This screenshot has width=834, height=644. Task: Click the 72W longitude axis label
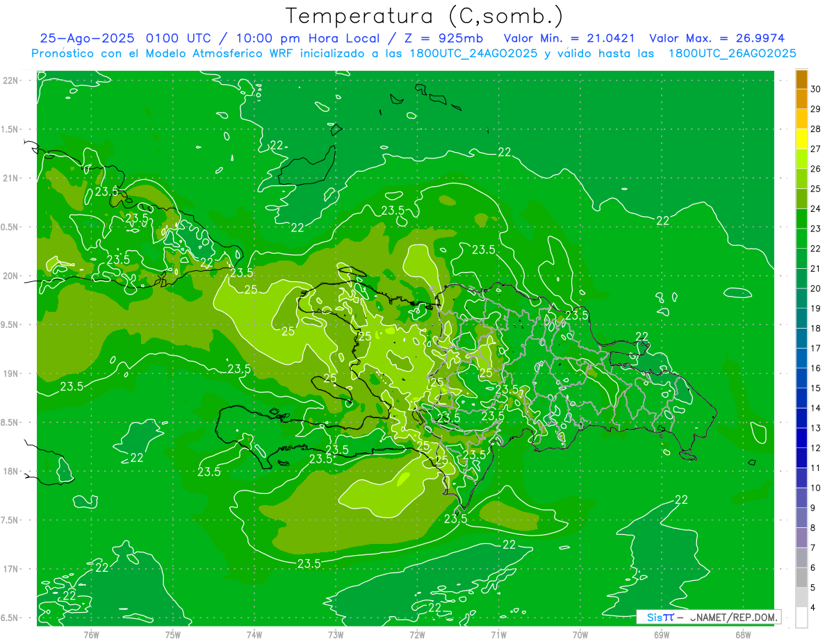417,634
